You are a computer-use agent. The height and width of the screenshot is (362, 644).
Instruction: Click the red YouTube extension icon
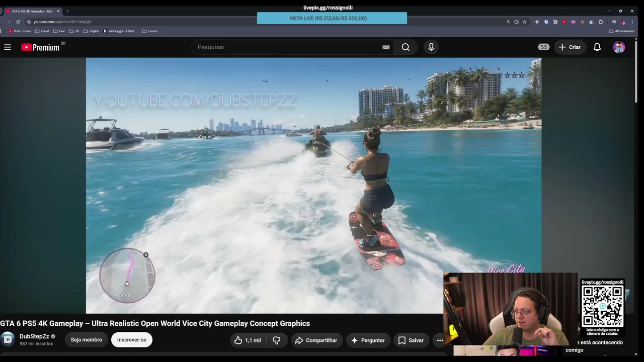(x=564, y=22)
